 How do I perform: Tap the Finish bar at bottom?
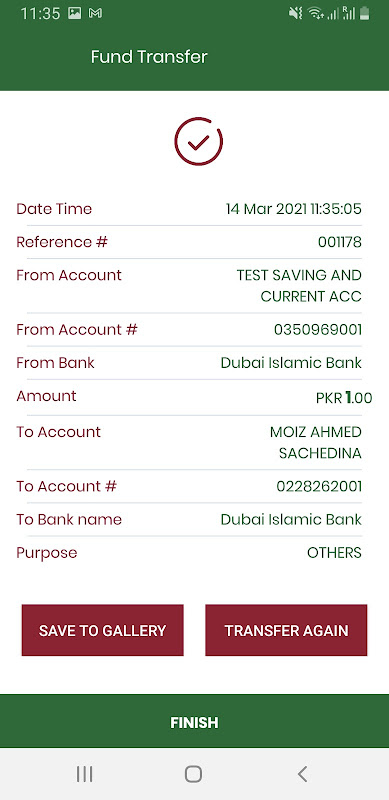pos(194,722)
